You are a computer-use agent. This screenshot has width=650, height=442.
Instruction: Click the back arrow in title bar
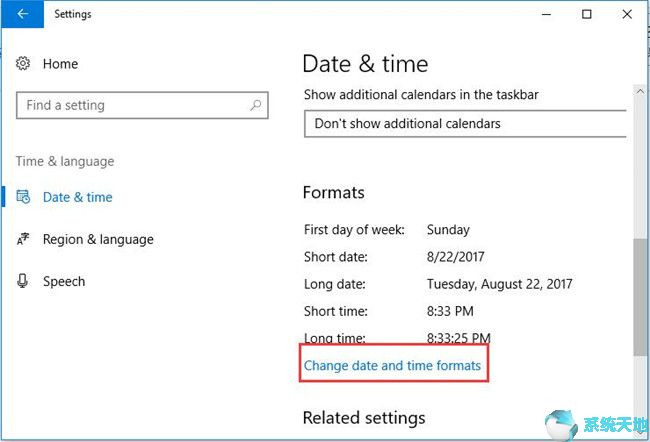(x=22, y=14)
